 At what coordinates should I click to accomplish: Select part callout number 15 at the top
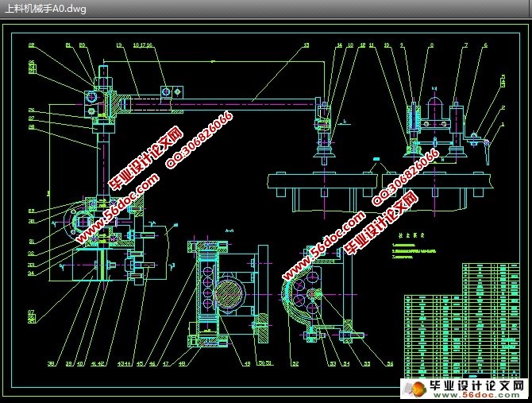click(x=306, y=46)
